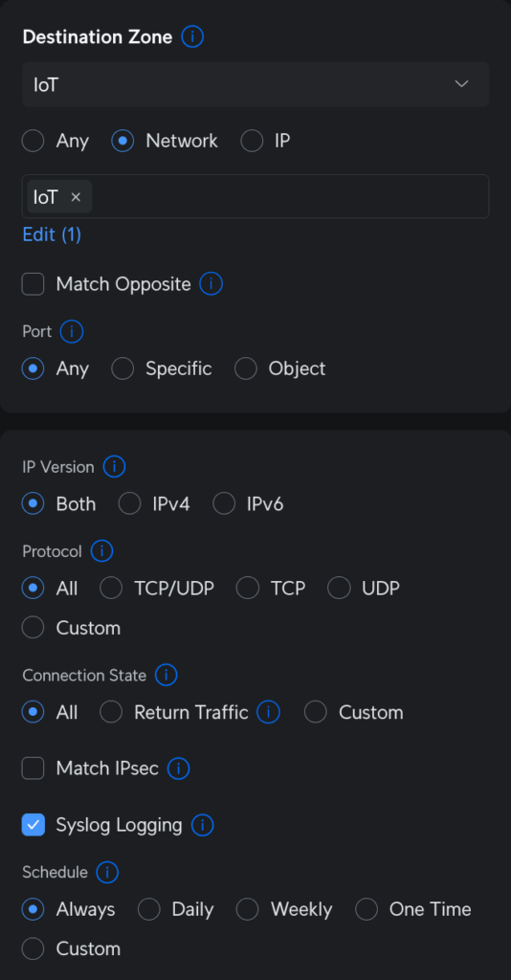
Task: Show the IP Version info icon
Action: click(x=114, y=466)
